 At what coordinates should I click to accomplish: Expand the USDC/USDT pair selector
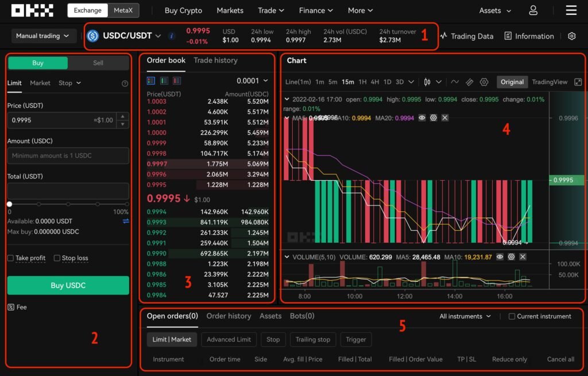(157, 34)
